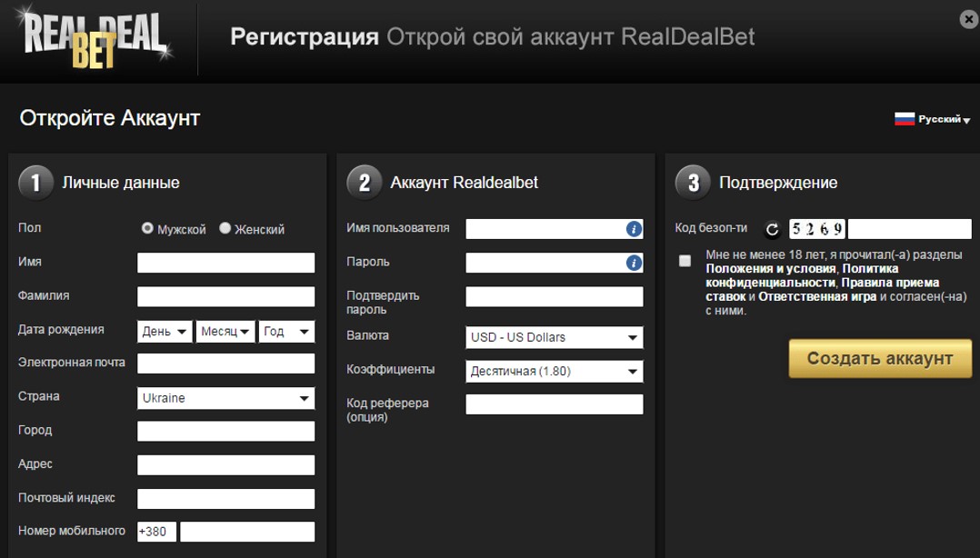The image size is (980, 558).
Task: Click the Электронная почта input field
Action: coord(225,364)
